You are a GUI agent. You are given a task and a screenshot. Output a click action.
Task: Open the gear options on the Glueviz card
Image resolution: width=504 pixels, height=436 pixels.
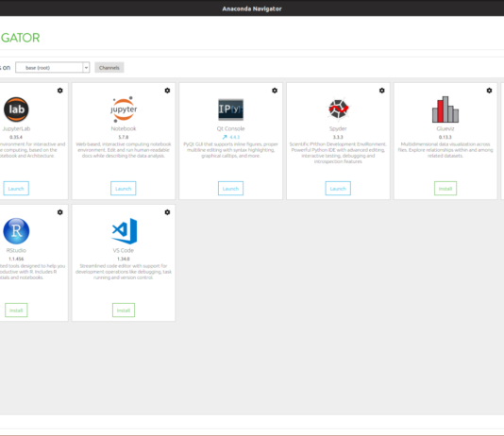coord(489,91)
